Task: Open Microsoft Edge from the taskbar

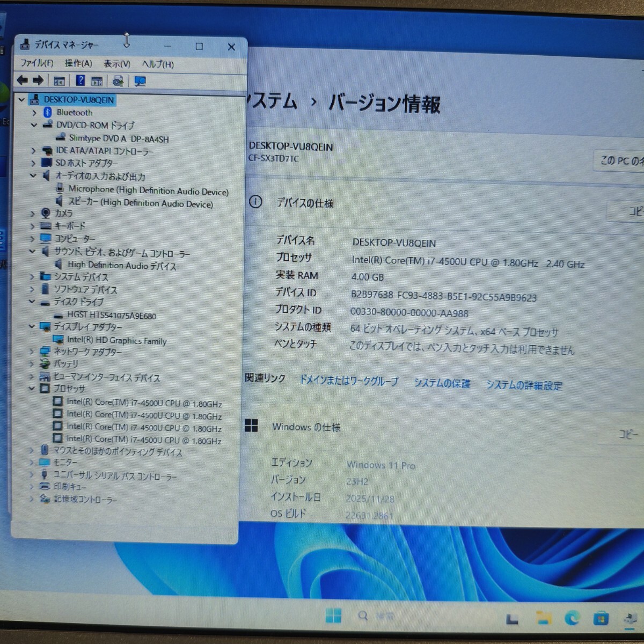Action: point(572,619)
